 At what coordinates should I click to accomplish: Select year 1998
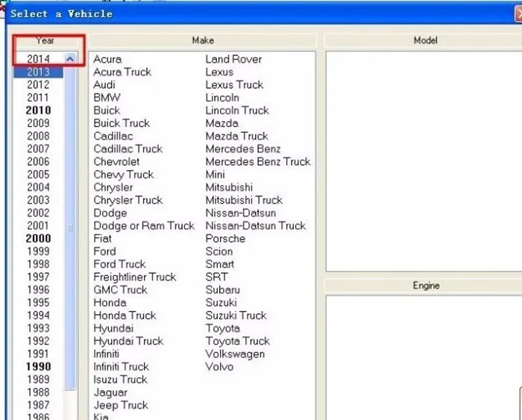(x=38, y=264)
